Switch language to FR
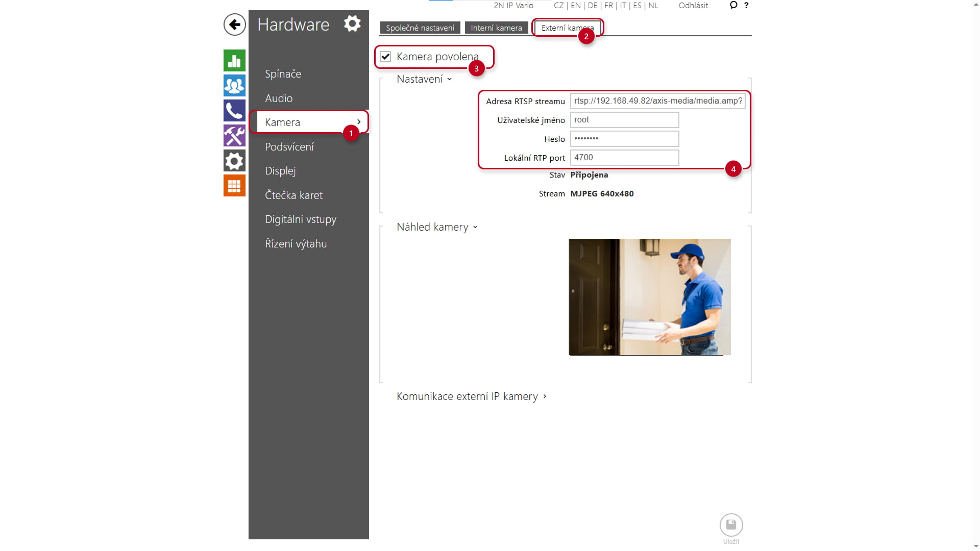980x551 pixels. pos(608,6)
